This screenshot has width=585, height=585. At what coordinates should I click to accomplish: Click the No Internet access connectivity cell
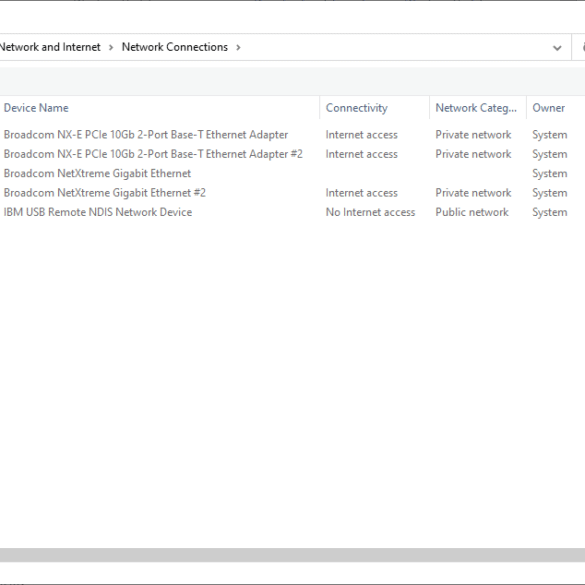coord(370,212)
